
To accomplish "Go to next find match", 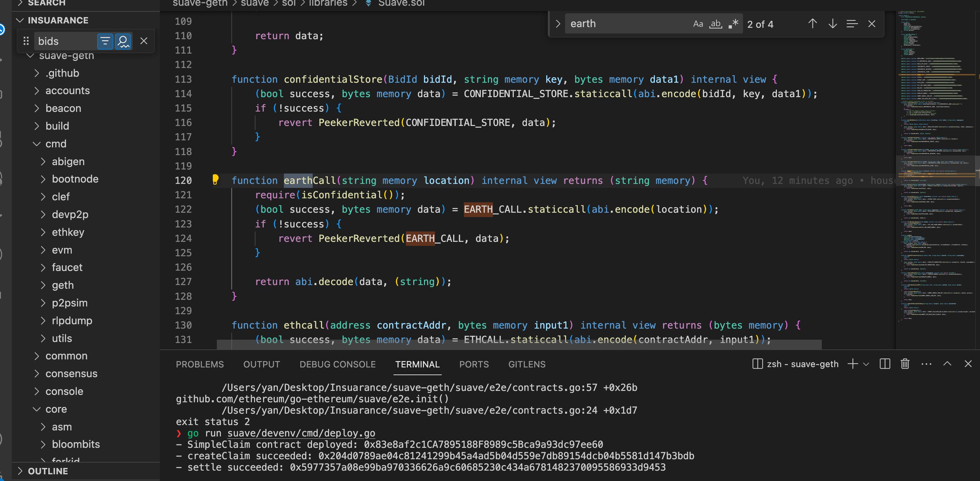I will tap(833, 24).
